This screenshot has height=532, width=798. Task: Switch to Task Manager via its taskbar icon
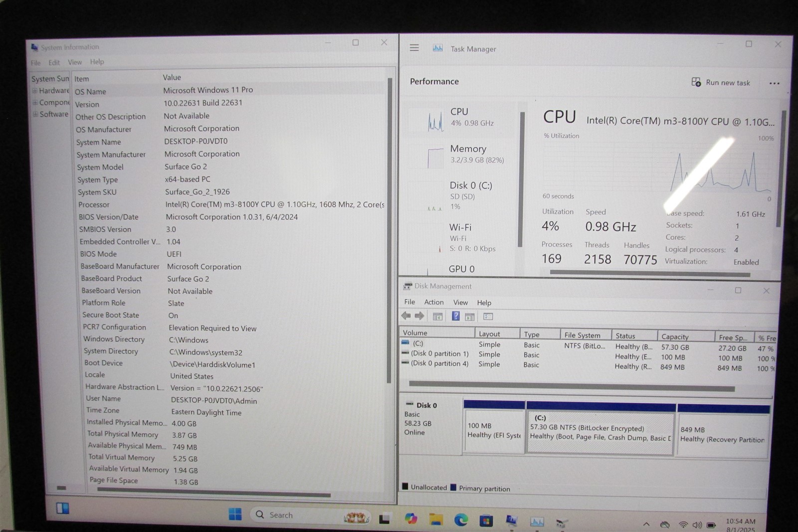click(x=537, y=522)
